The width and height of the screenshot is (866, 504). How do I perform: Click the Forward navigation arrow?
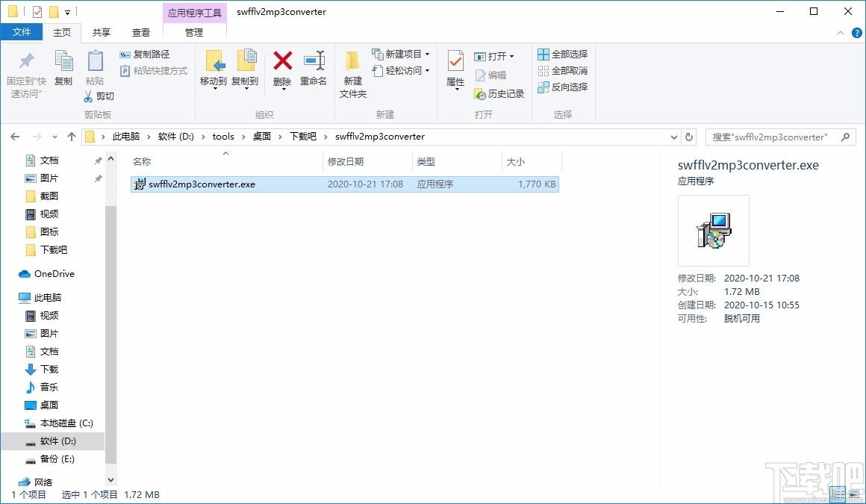(x=37, y=137)
